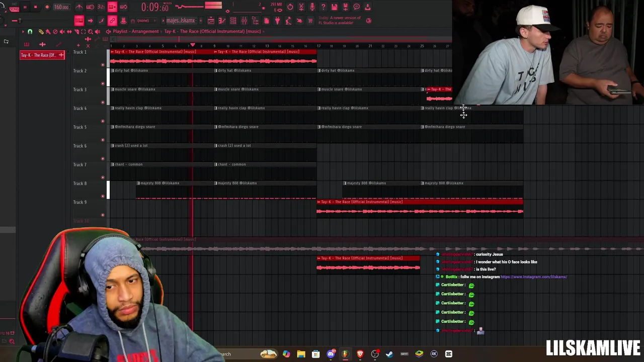Open Brave browser from taskbar
The height and width of the screenshot is (362, 644).
360,354
